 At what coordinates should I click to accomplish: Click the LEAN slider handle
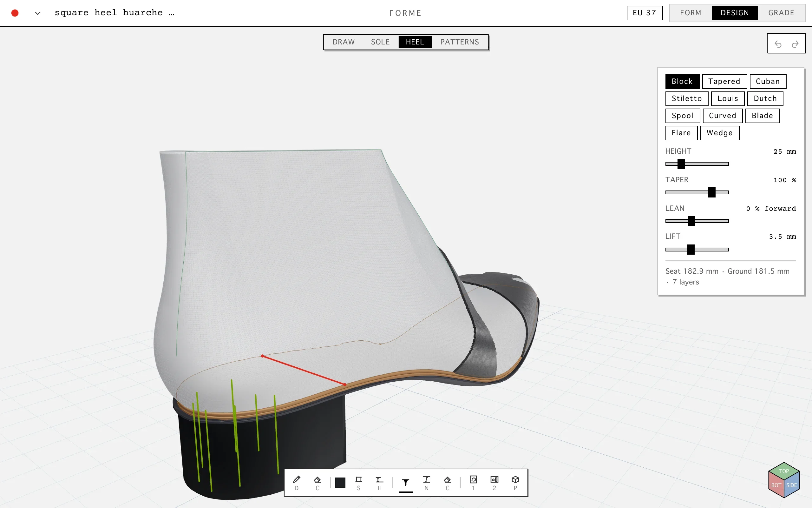691,221
